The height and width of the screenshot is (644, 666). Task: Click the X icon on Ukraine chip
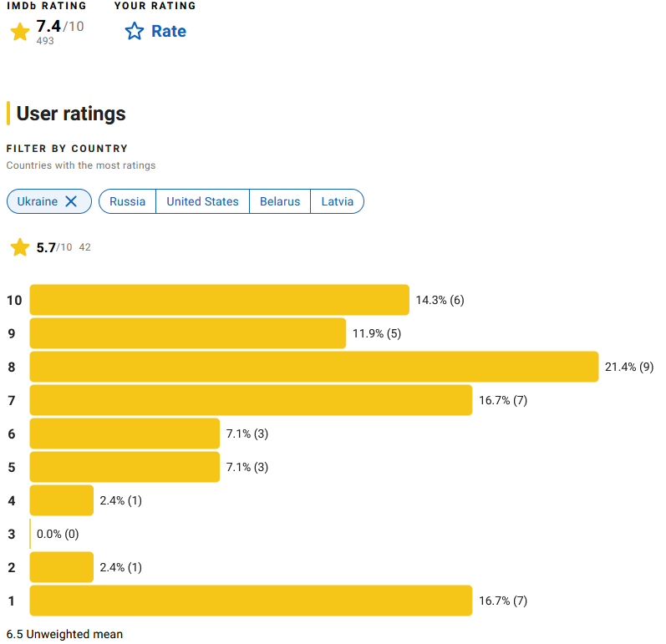pyautogui.click(x=71, y=201)
